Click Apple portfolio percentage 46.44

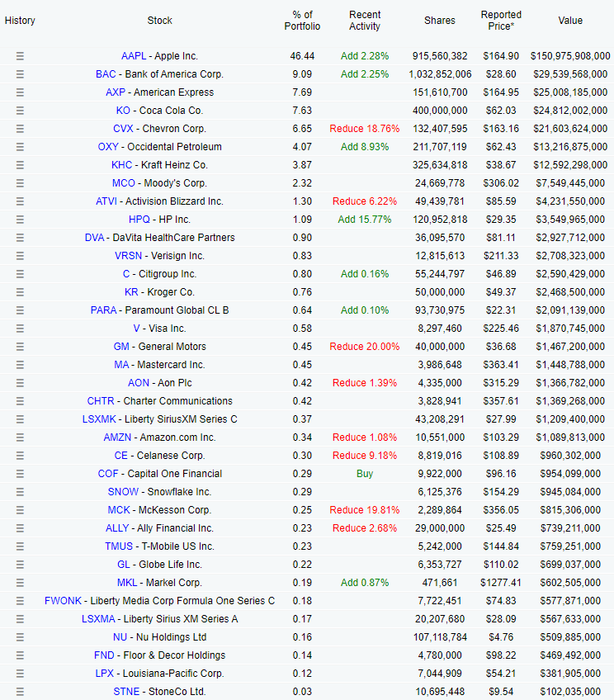[302, 56]
